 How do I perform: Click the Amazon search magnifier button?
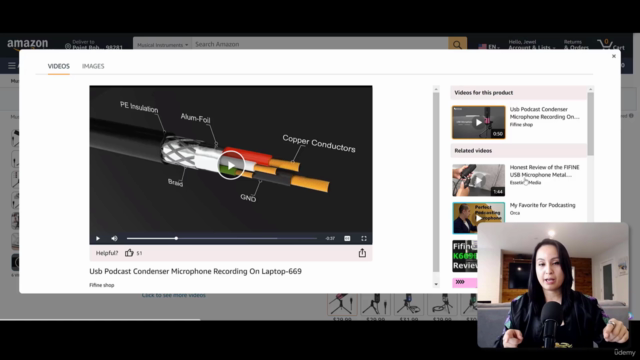click(x=457, y=44)
